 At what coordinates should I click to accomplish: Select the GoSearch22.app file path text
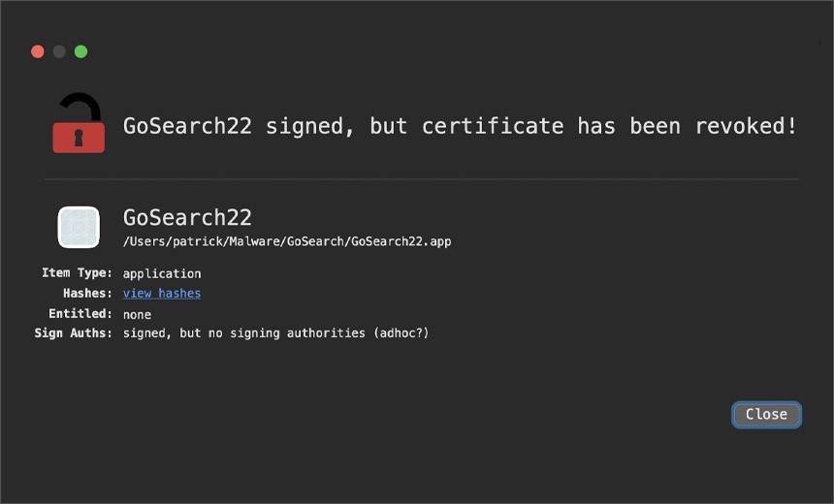point(287,242)
